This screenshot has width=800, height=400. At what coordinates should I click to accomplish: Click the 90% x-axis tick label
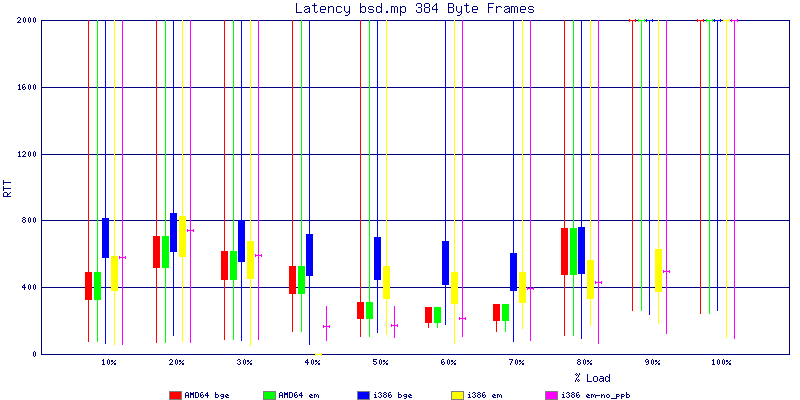(x=653, y=362)
